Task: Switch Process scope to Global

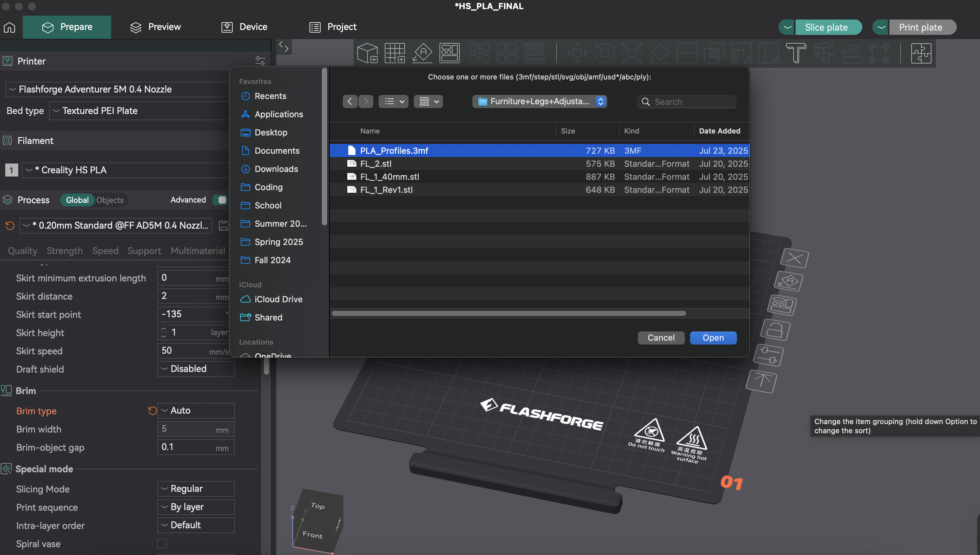Action: 77,200
